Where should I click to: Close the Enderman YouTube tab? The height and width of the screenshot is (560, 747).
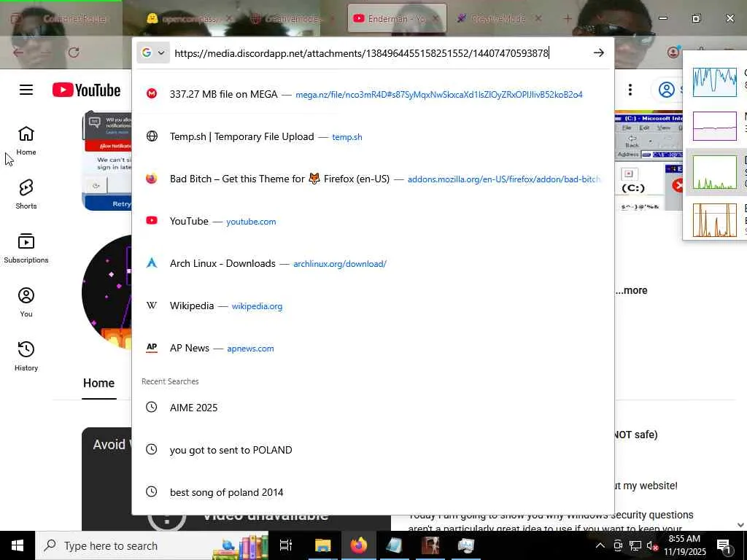tap(436, 18)
